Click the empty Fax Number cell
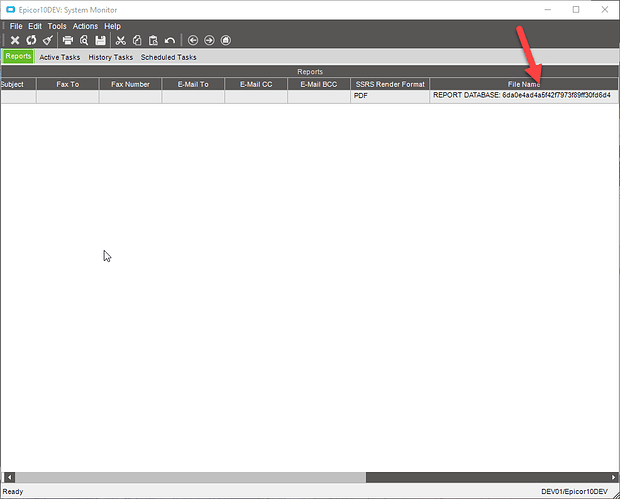 click(130, 96)
